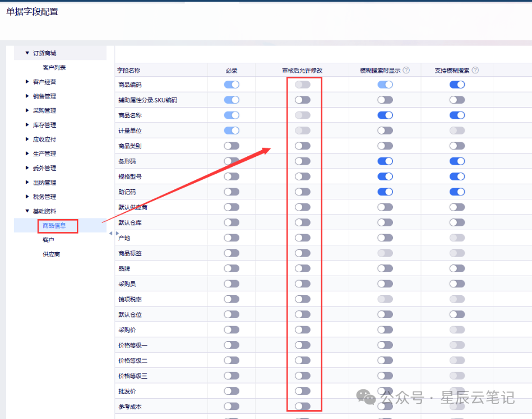Viewport: 532px width, 419px height.
Task: Disable 支持模糊搜索 for 助记码
Action: 457,192
